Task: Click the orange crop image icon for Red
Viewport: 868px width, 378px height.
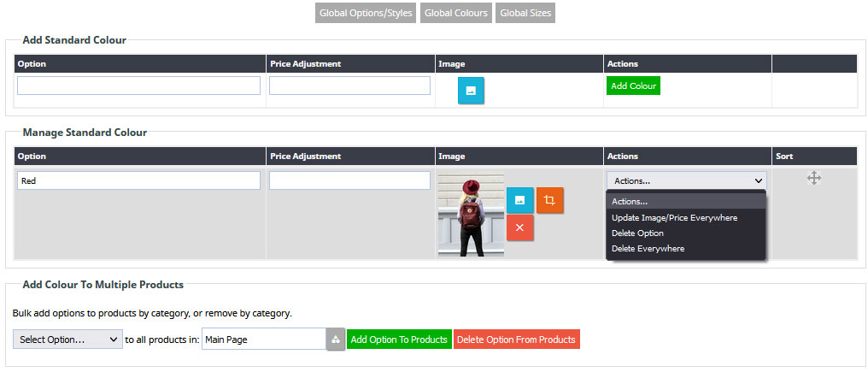Action: coord(549,200)
